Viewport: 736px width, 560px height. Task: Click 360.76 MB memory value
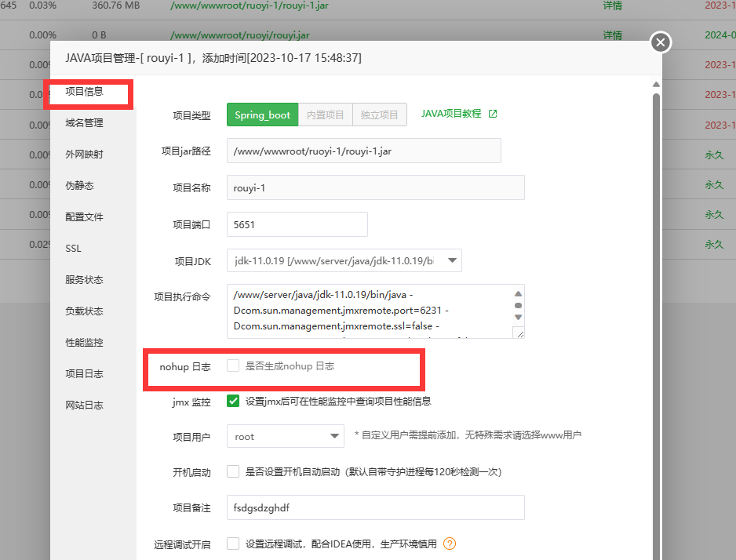116,5
